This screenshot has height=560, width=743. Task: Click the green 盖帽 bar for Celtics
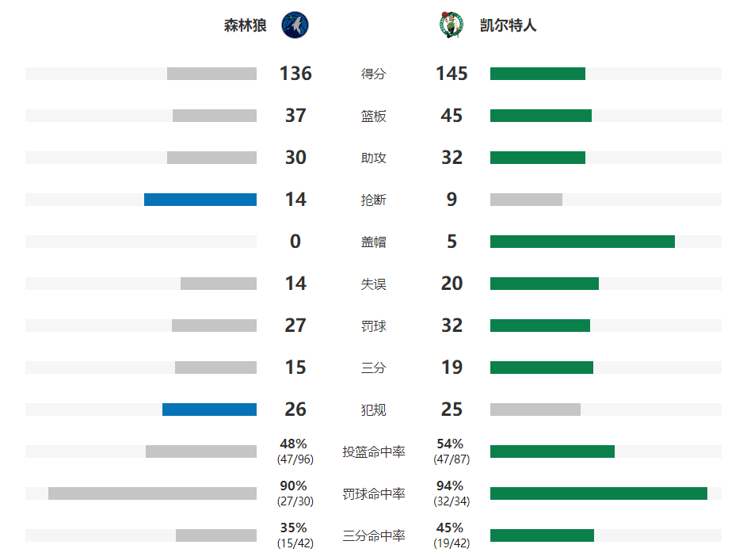[x=582, y=242]
